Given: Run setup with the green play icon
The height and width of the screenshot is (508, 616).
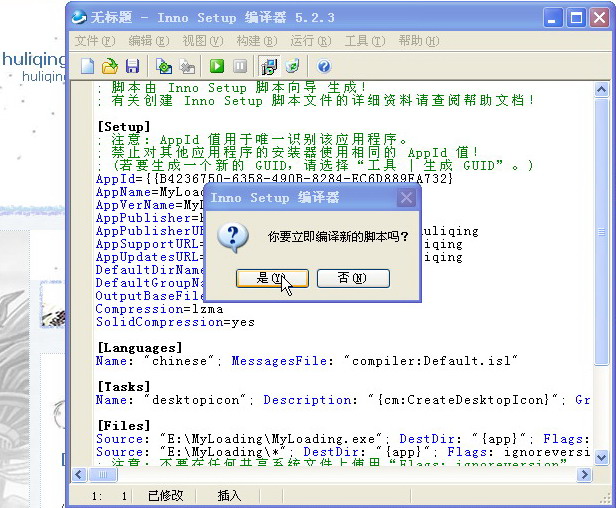Looking at the screenshot, I should (217, 66).
